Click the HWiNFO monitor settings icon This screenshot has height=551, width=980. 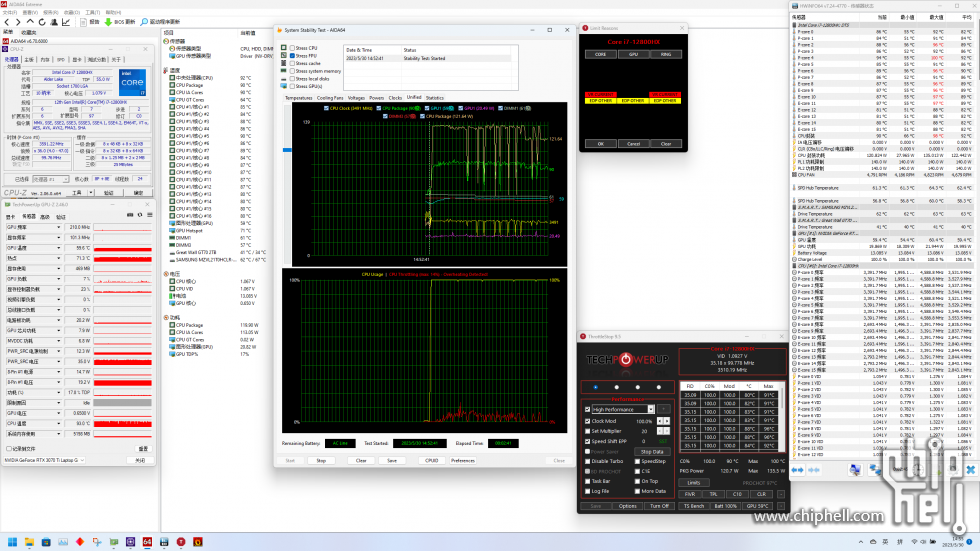click(855, 470)
